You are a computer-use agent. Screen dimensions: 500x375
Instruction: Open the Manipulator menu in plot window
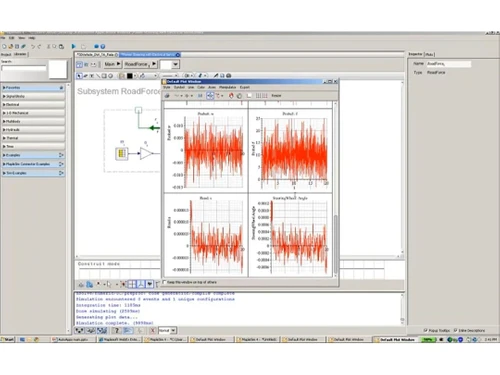[x=228, y=87]
